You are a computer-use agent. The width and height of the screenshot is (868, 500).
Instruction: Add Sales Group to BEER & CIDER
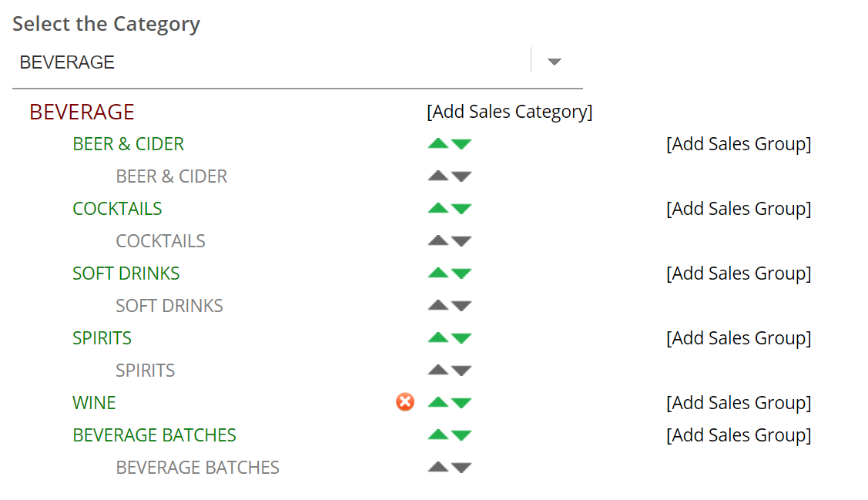point(738,144)
